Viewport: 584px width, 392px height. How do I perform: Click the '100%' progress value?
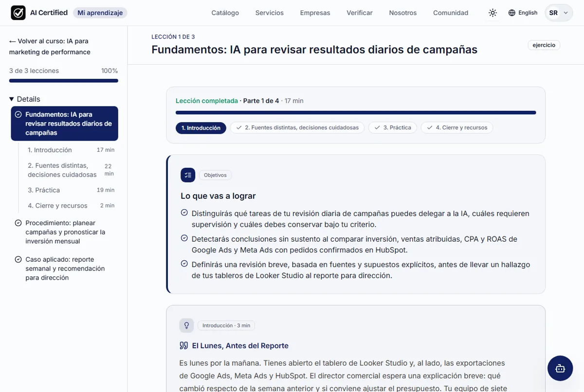tap(109, 71)
